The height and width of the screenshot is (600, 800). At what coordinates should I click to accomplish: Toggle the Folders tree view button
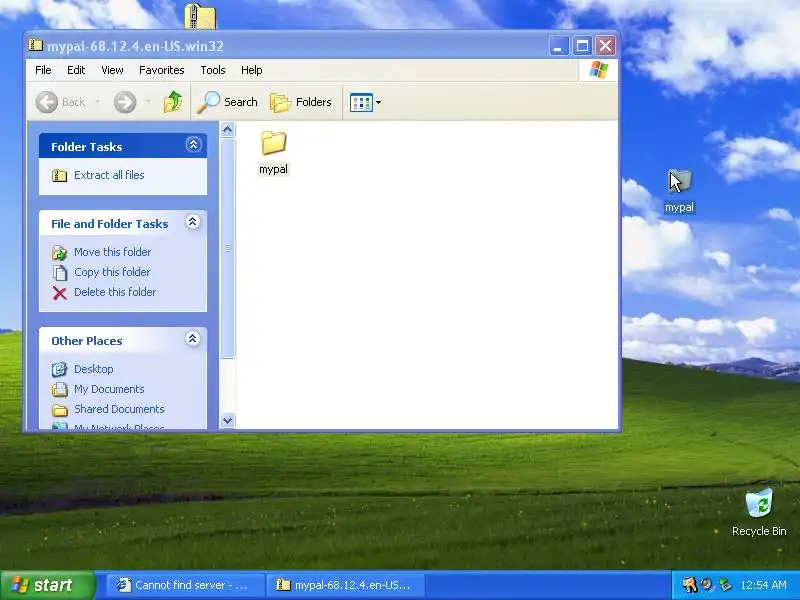(x=301, y=102)
